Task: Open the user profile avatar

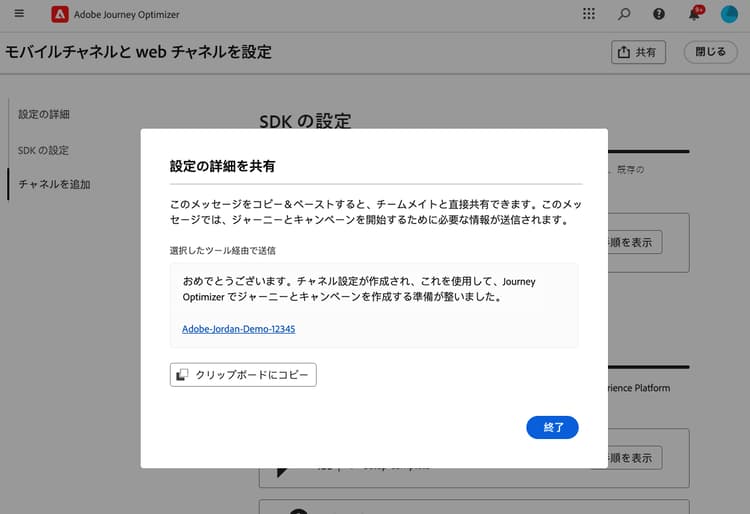Action: pyautogui.click(x=729, y=14)
